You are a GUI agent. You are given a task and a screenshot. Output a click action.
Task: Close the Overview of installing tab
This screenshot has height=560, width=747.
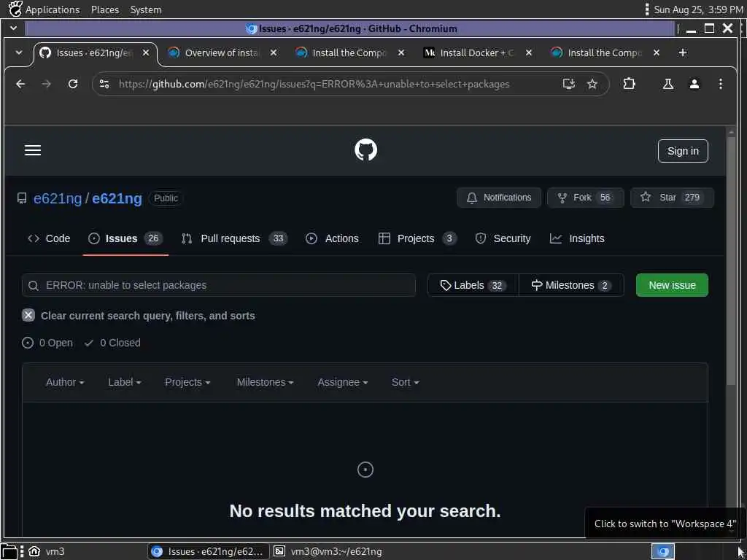tap(274, 52)
